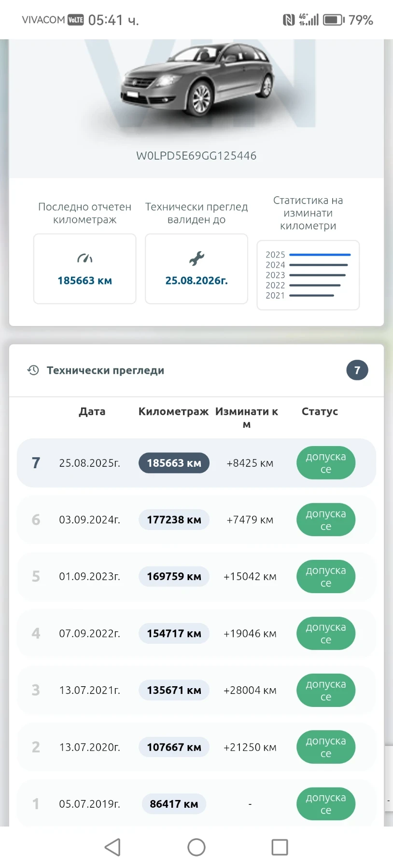Tap the wrench icon above inspection date
393x868 pixels.
tap(196, 259)
